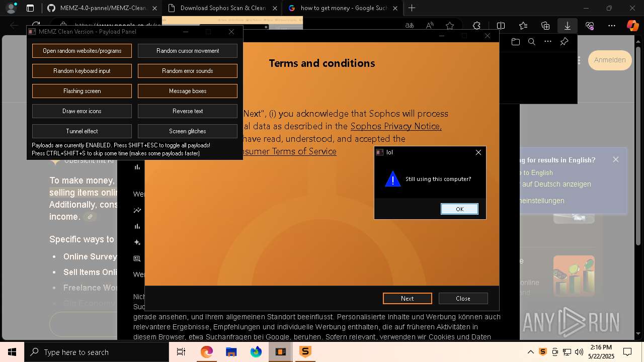Switch to Download Sophos Scan & Clean tab
Viewport: 644px width, 362px height.
point(223,8)
